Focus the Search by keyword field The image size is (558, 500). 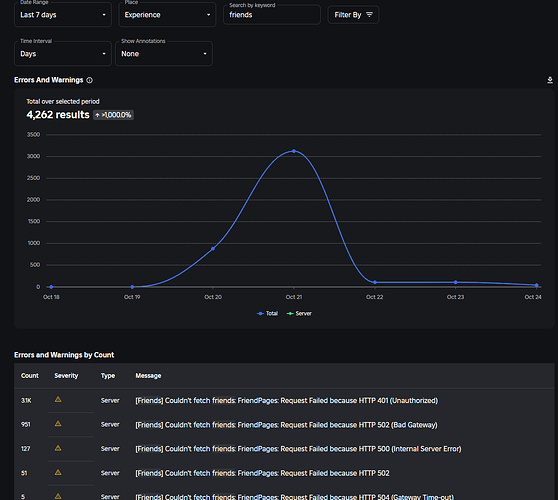[272, 15]
